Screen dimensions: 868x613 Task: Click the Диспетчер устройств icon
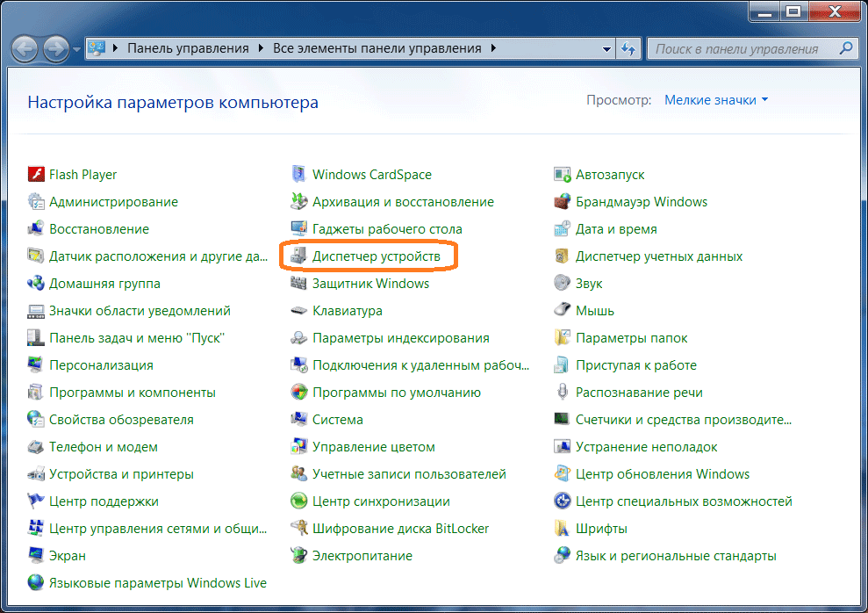tap(299, 256)
